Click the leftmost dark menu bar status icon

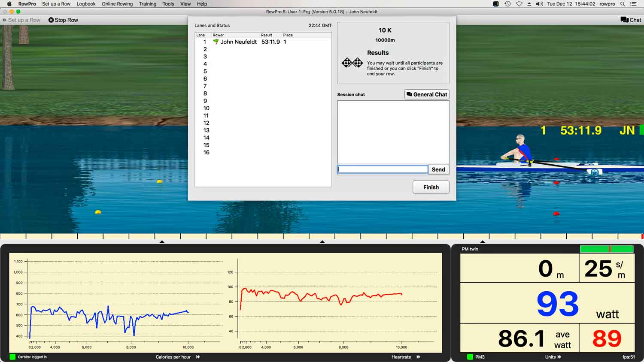coord(496,4)
